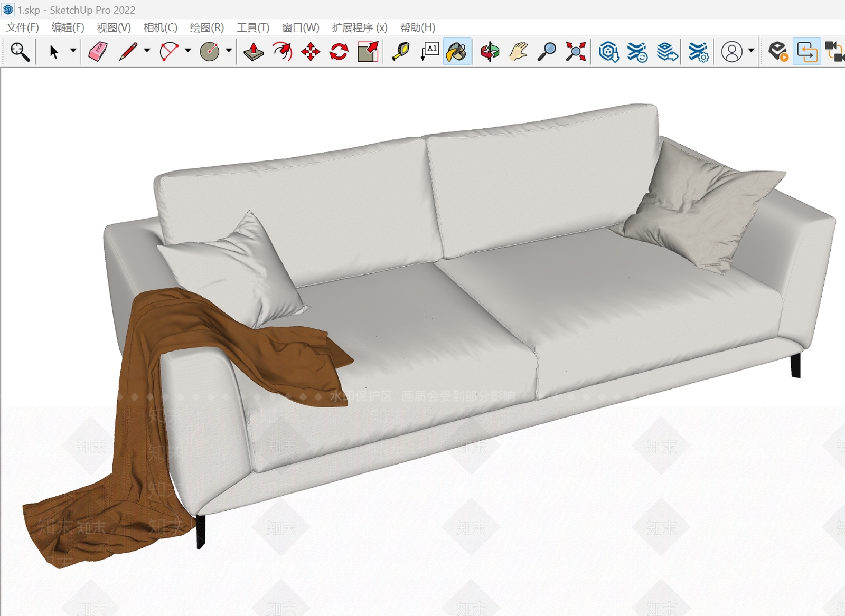Open the 编辑(E) menu
845x616 pixels.
(x=68, y=27)
